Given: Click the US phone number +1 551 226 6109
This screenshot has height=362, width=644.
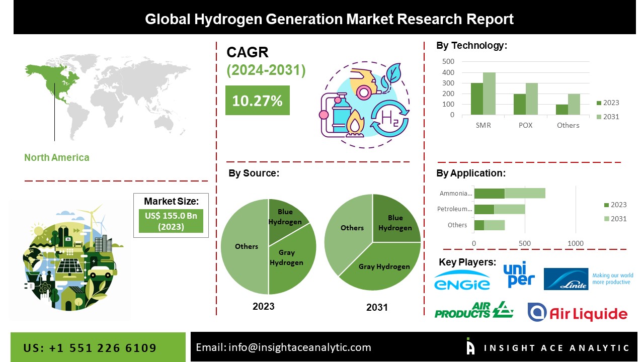Looking at the screenshot, I should click(x=90, y=348).
